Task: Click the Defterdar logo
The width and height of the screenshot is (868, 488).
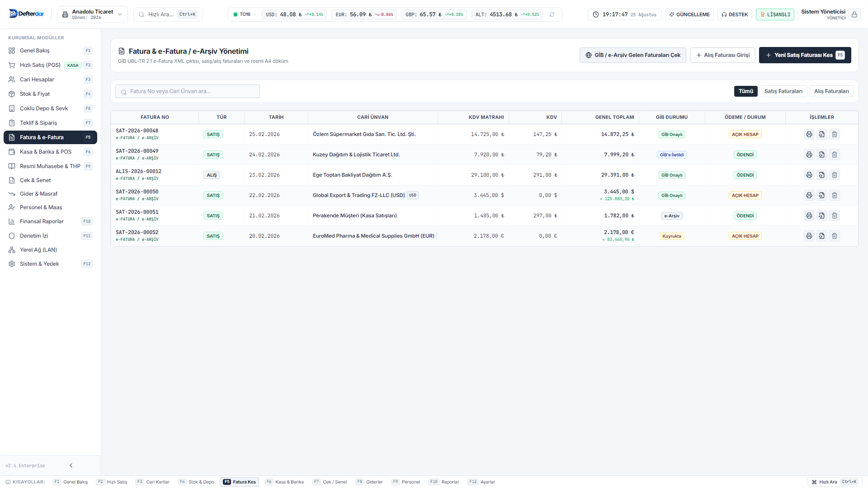Action: 27,14
